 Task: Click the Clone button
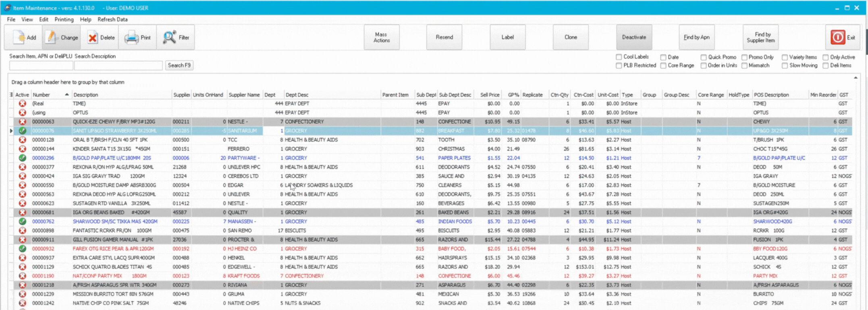pyautogui.click(x=571, y=37)
